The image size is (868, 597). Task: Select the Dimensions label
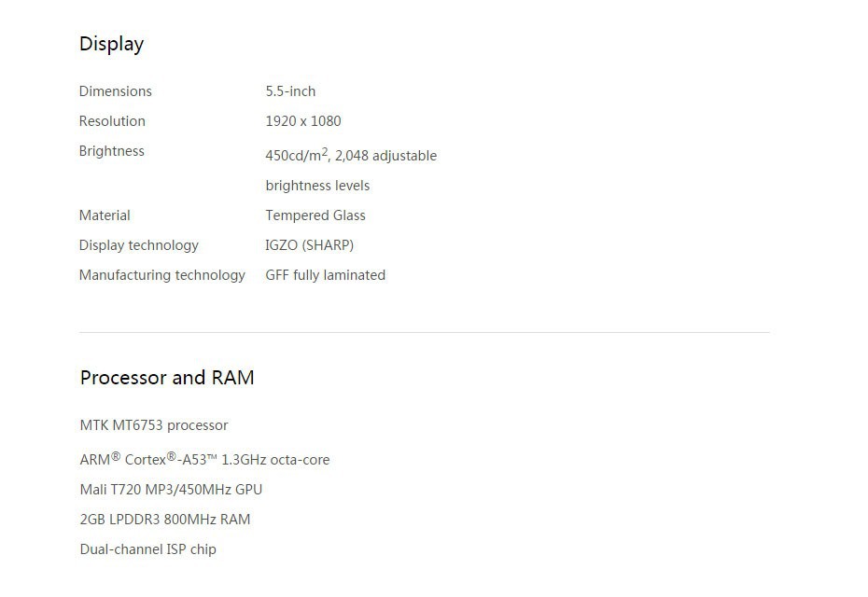click(x=115, y=91)
